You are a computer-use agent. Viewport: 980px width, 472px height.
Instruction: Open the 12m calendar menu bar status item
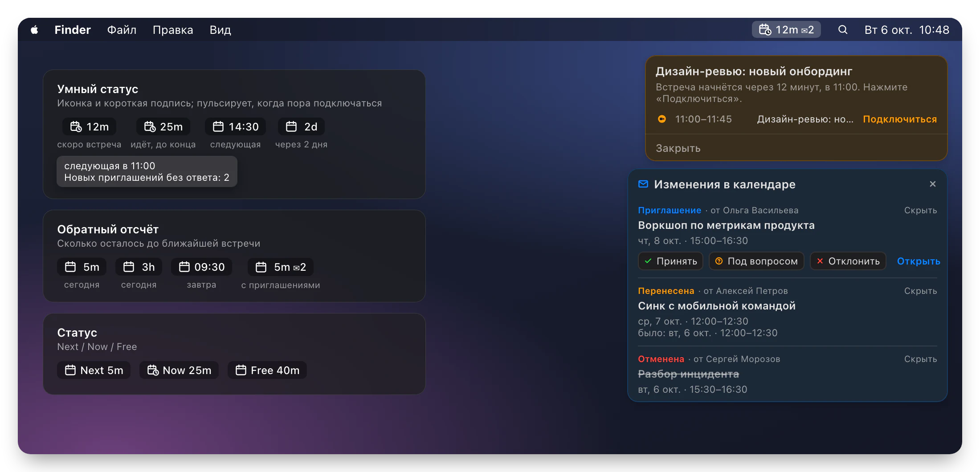786,30
